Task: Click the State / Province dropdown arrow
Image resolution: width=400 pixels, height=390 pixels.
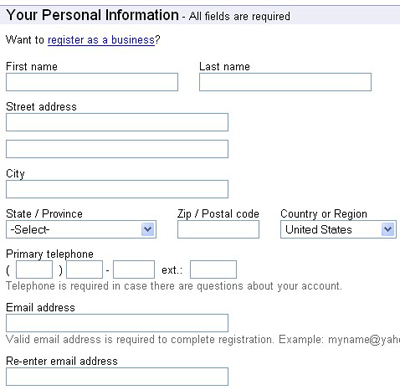Action: (x=148, y=229)
